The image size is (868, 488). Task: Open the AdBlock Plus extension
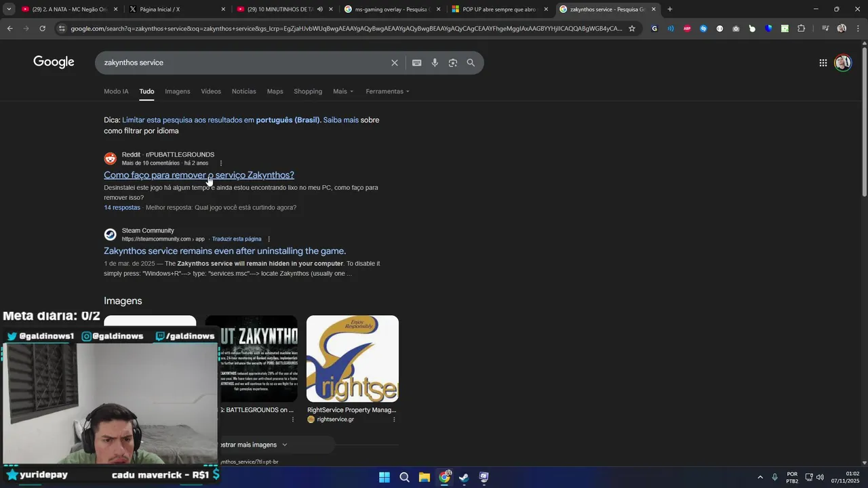(x=687, y=28)
